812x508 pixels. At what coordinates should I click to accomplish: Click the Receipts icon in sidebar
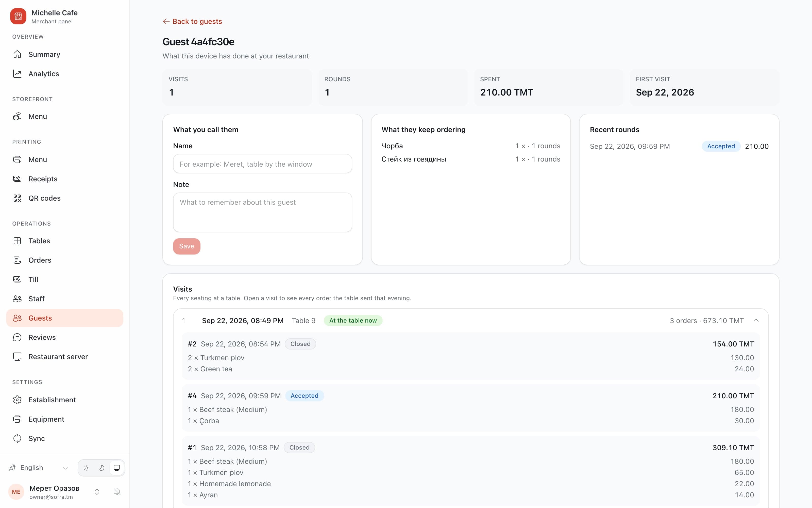pos(17,179)
